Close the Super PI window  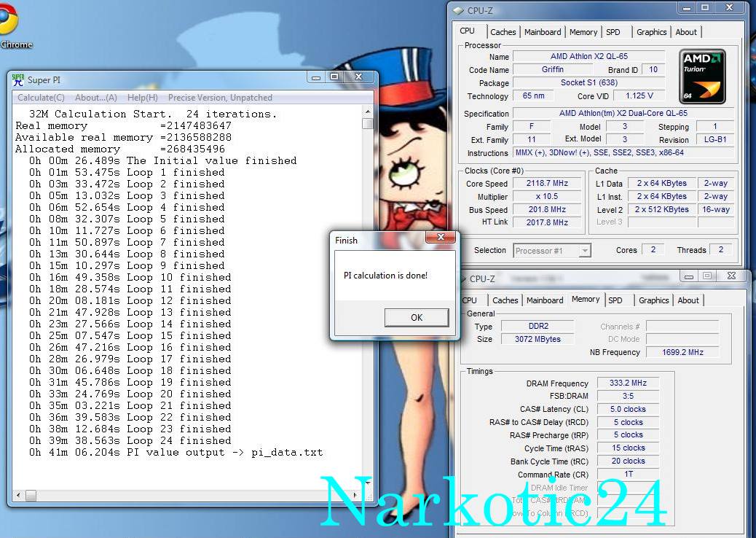(358, 77)
